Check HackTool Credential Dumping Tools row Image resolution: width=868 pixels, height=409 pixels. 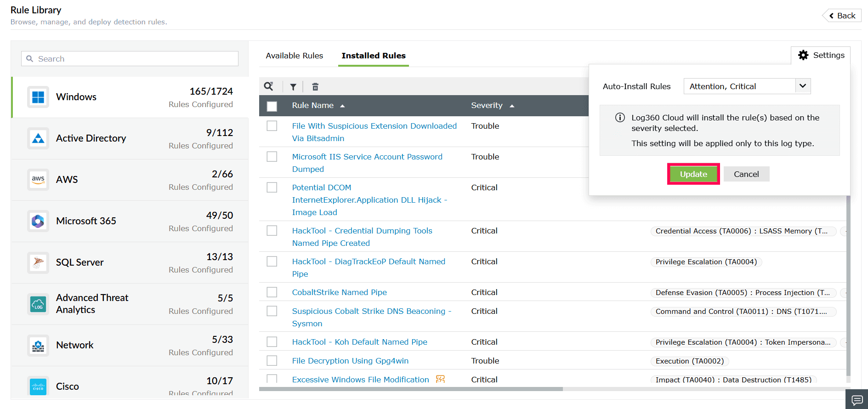click(x=272, y=231)
